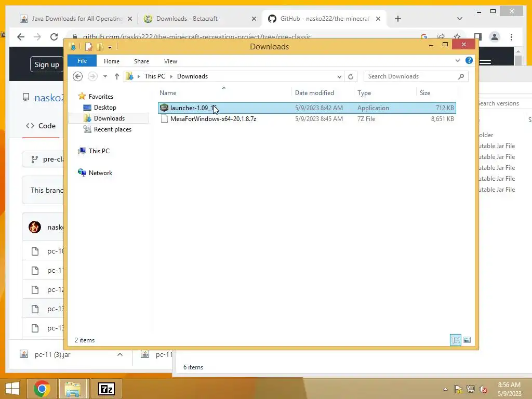The image size is (532, 399).
Task: Expand the Explorer ribbon chevron
Action: (x=458, y=60)
